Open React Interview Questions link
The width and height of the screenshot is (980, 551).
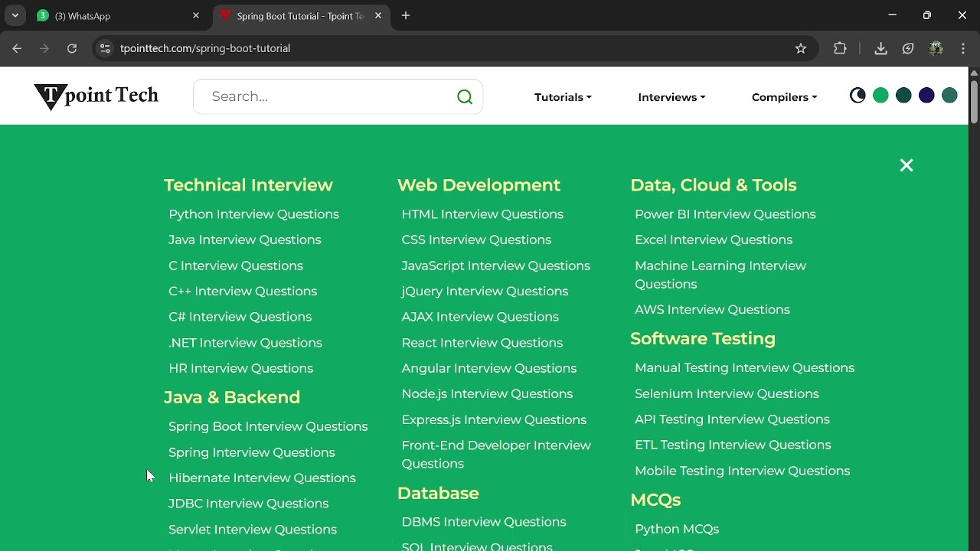(482, 343)
